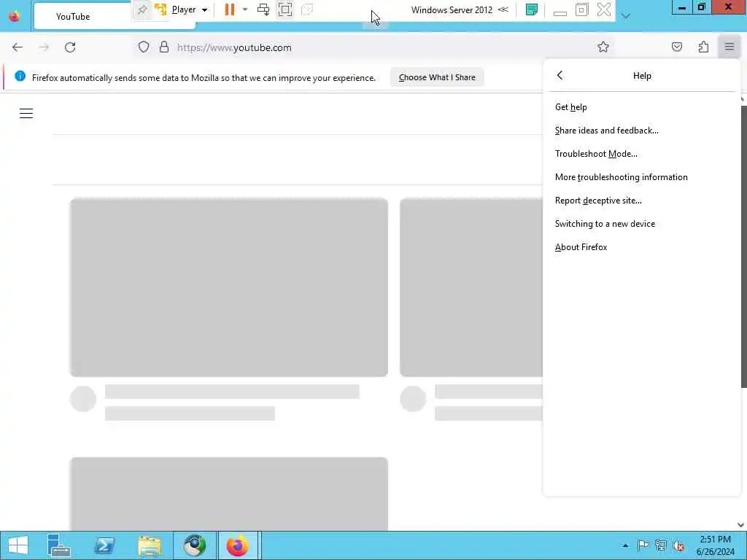Launch Troubleshoot Mode option
The width and height of the screenshot is (747, 560).
[x=642, y=154]
